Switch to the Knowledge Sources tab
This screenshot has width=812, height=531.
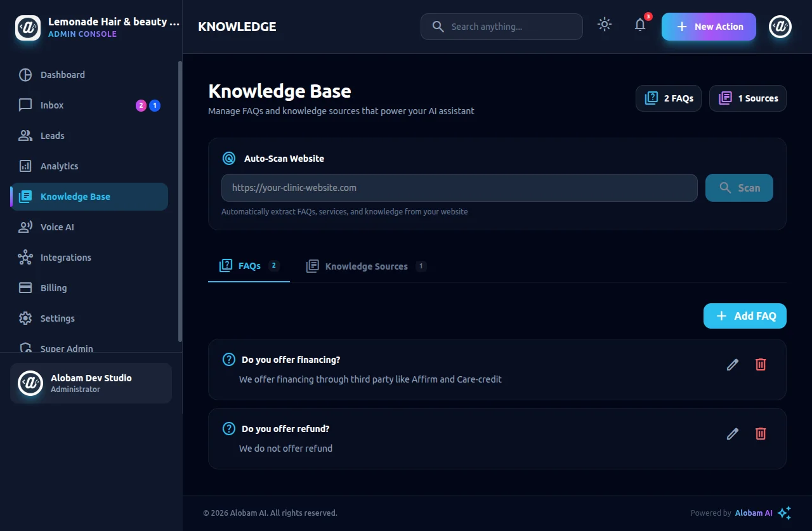point(366,266)
